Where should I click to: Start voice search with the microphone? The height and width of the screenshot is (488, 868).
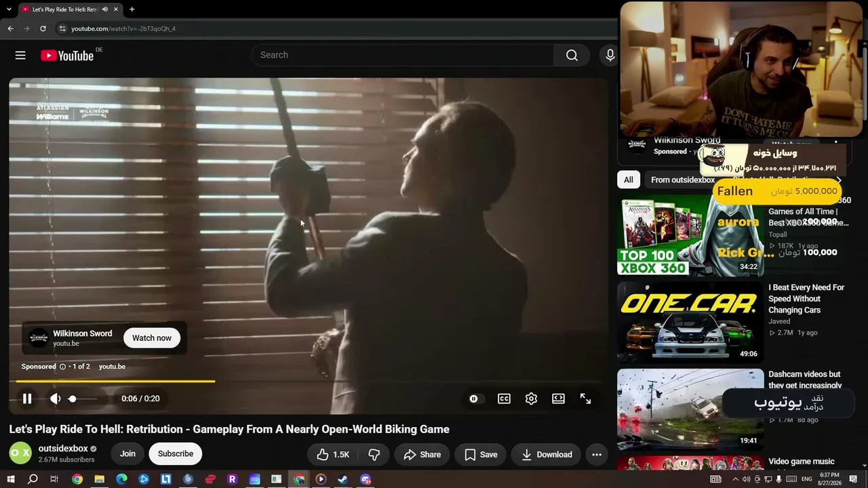pyautogui.click(x=610, y=56)
